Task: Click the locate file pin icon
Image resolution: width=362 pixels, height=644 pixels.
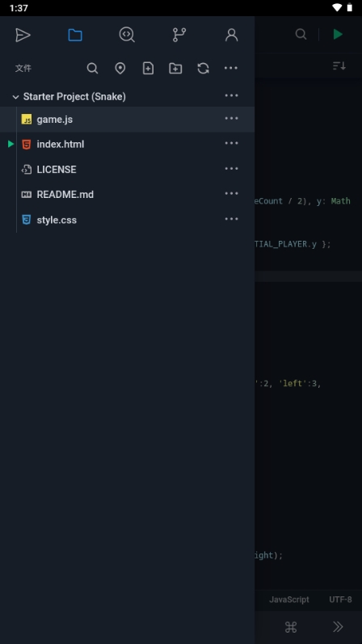Action: coord(120,68)
